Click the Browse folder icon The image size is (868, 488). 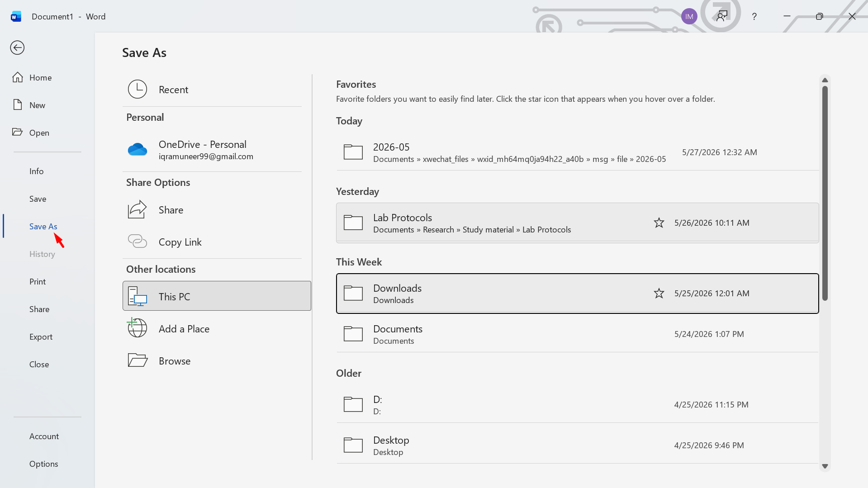(138, 360)
